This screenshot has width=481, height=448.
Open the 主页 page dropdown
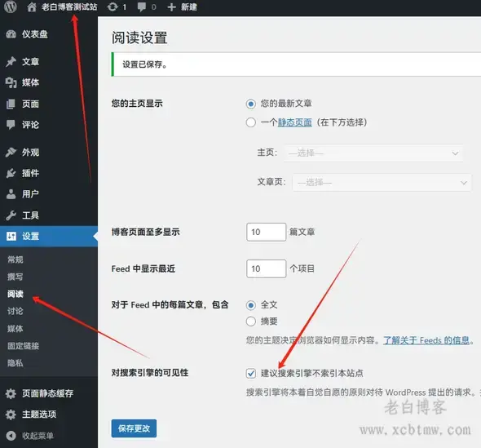(x=373, y=153)
